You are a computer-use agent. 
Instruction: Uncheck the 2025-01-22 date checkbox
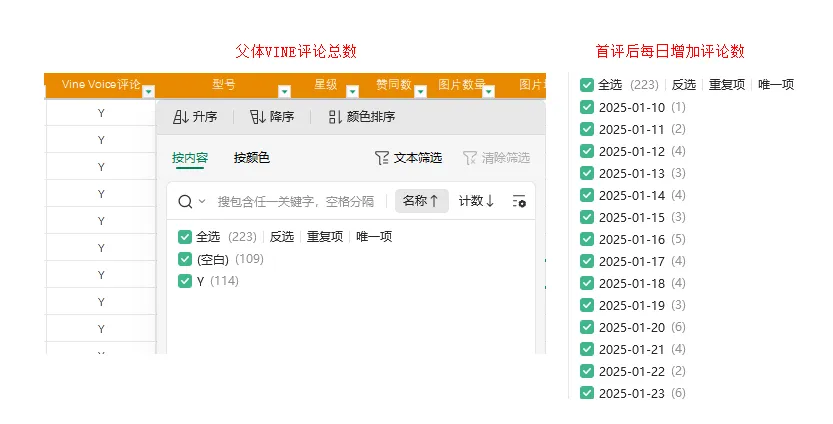pos(587,371)
